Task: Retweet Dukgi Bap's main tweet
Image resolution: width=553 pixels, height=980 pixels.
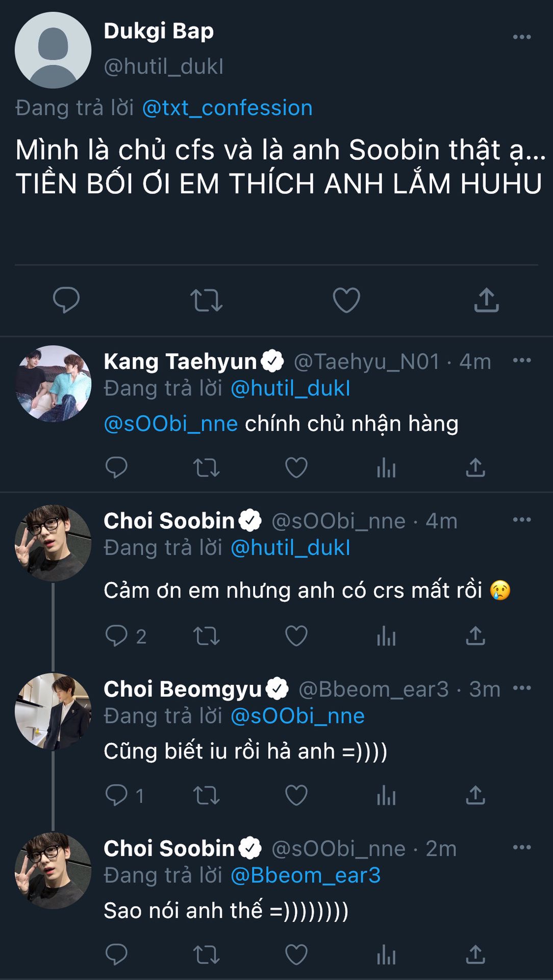Action: tap(206, 300)
